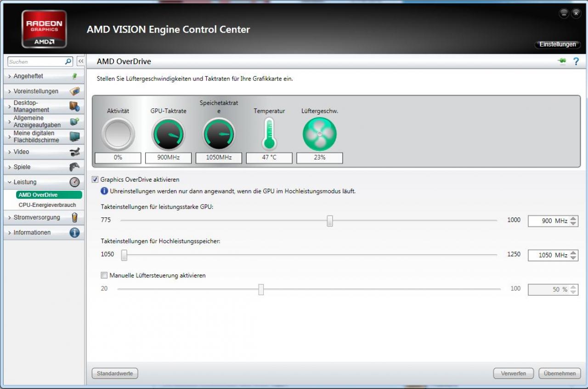Viewport: 588px width, 389px height.
Task: Click the fan speed slider handle
Action: point(261,289)
